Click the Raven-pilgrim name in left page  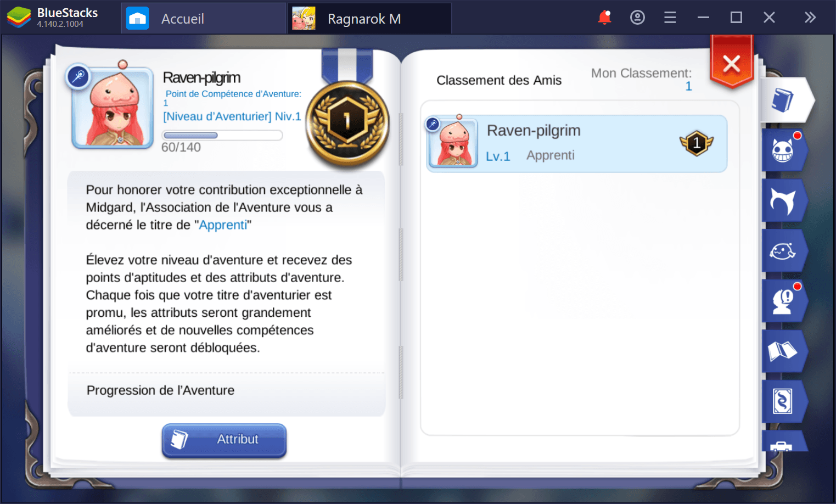201,78
